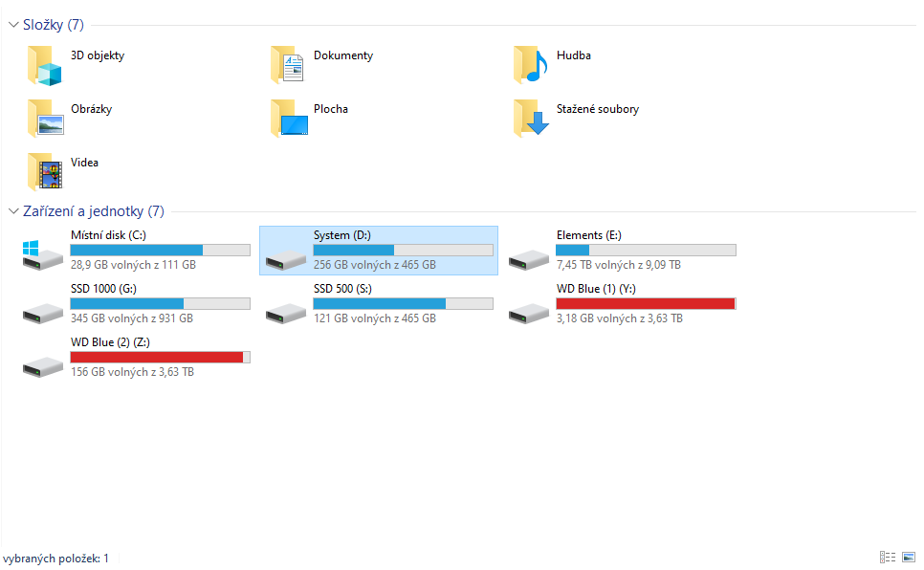Click the System (D:) usage bar
This screenshot has width=924, height=570.
point(403,250)
